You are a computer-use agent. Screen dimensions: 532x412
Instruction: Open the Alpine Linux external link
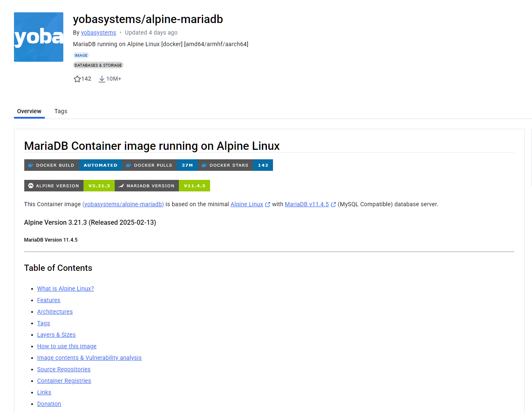pyautogui.click(x=247, y=204)
